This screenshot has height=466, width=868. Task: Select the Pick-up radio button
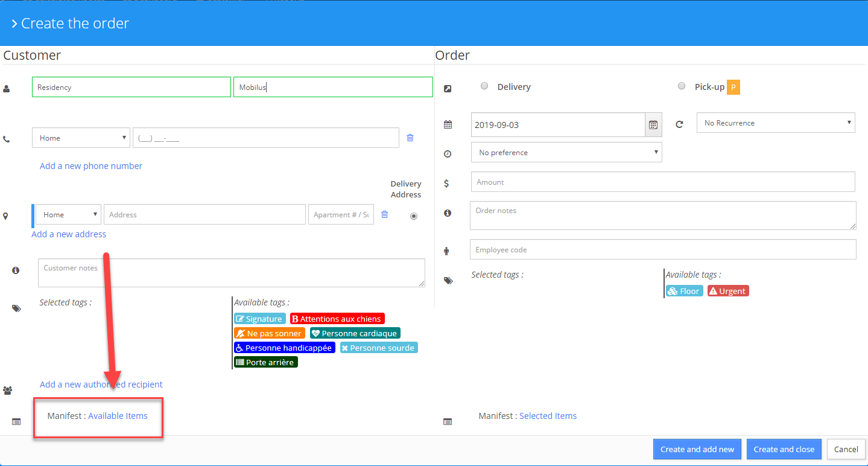coord(682,86)
